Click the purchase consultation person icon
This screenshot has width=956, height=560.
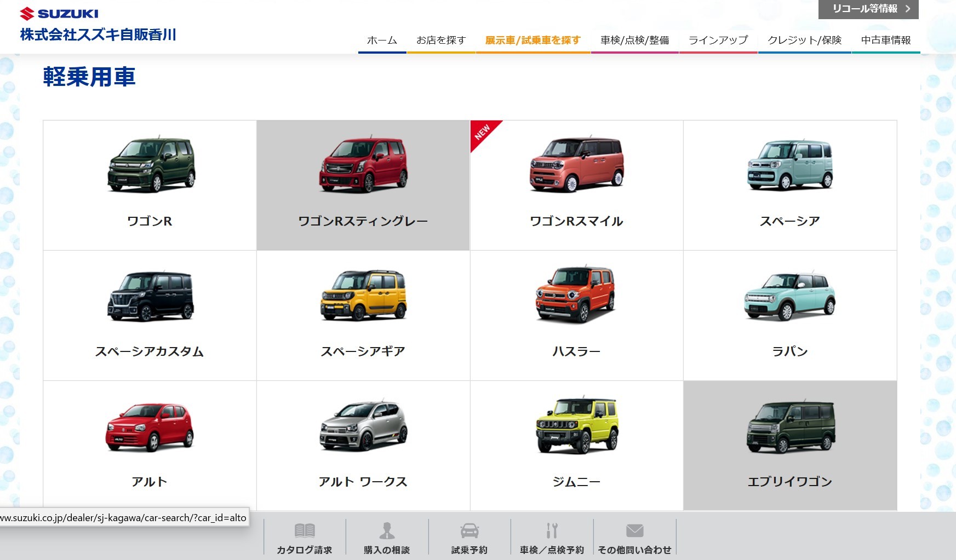pyautogui.click(x=387, y=530)
